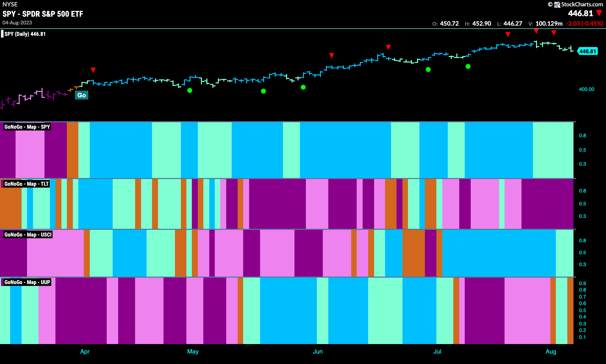
Task: Click the red triangle marker in early June
Action: pos(331,55)
